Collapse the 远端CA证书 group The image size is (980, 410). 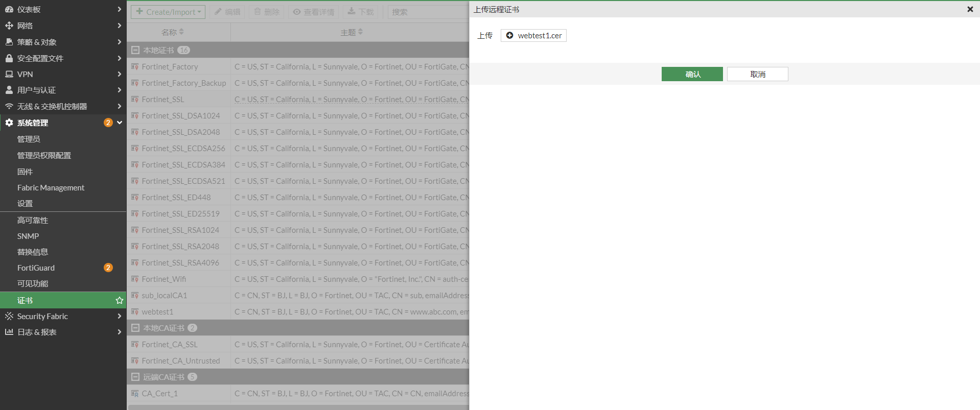(x=135, y=377)
